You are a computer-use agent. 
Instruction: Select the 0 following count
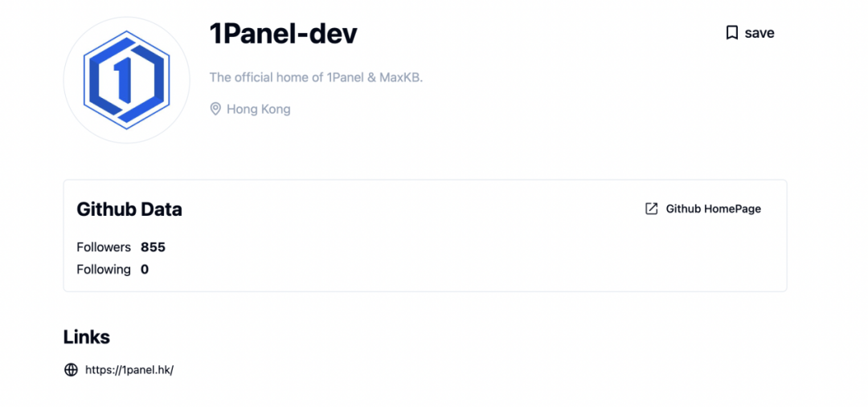145,270
